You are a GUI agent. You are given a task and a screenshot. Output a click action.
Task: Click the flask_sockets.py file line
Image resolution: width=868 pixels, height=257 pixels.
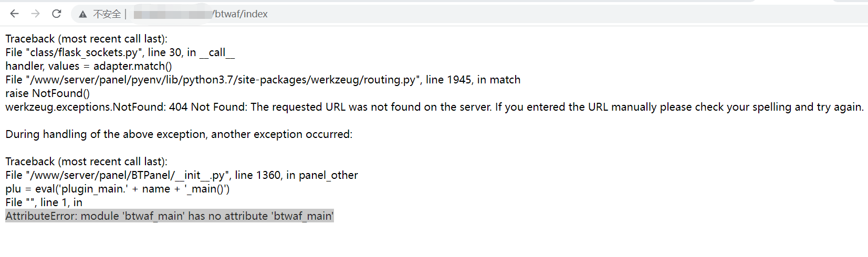coord(120,52)
